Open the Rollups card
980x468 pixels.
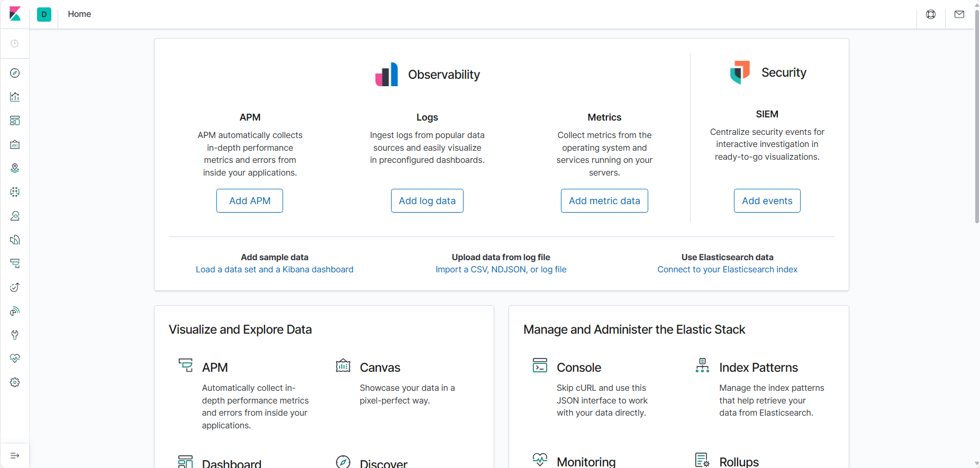pos(739,462)
